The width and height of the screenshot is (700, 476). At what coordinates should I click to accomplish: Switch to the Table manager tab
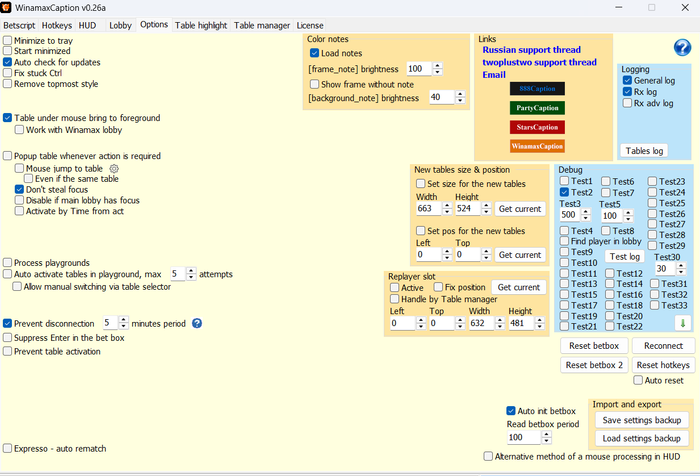(262, 25)
